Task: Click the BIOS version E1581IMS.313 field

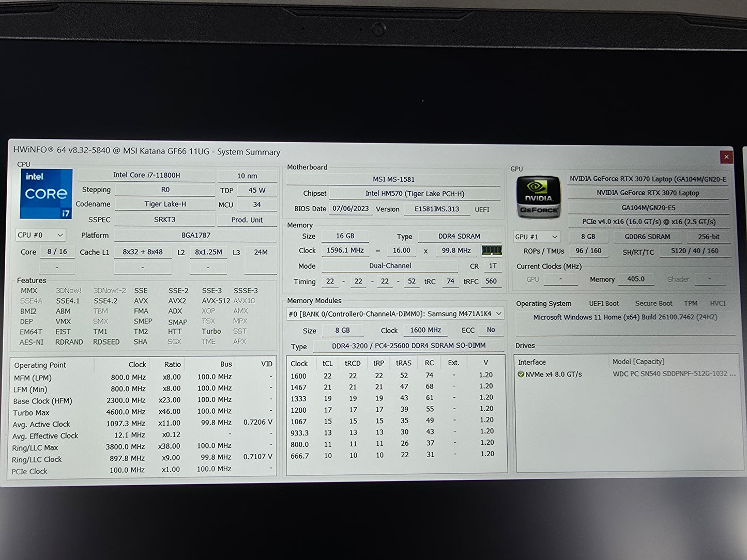Action: pos(437,209)
